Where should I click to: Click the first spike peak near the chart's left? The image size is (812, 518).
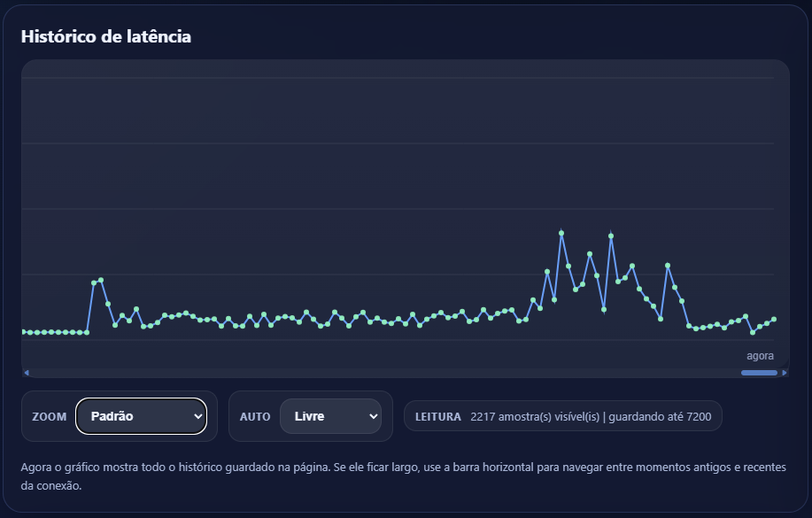pos(101,280)
